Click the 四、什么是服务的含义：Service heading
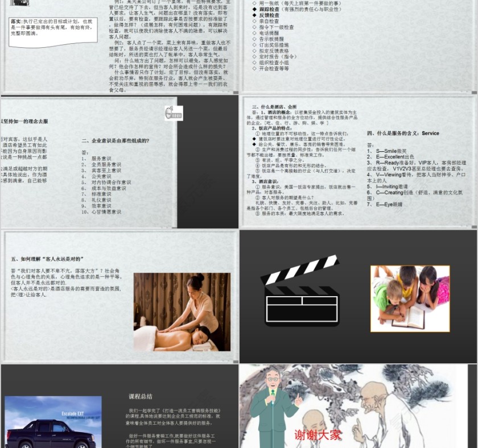Screen dimensions: 478x448 [403, 134]
